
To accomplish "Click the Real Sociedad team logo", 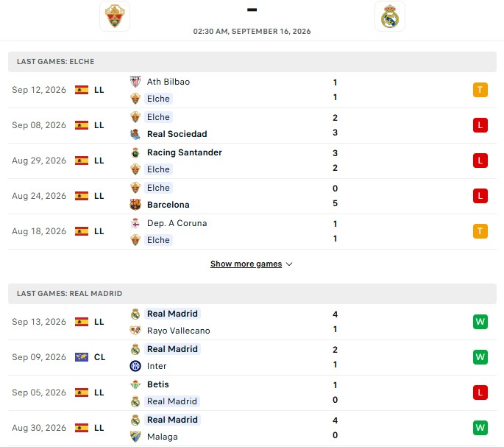I will coord(135,134).
